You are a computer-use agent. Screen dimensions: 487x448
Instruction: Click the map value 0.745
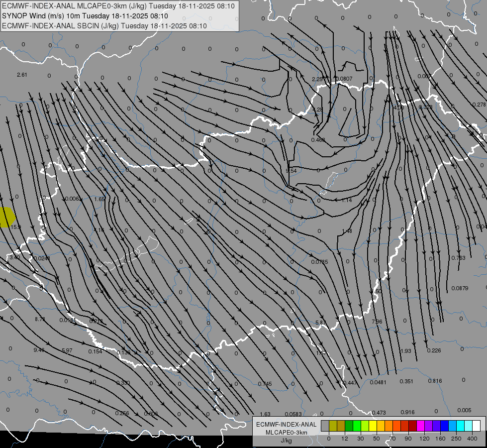265,384
